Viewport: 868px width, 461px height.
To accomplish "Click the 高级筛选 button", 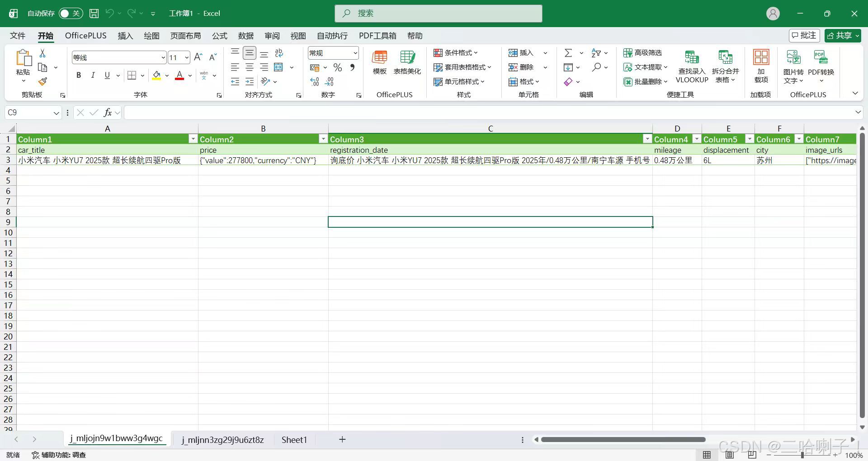I will [x=642, y=53].
